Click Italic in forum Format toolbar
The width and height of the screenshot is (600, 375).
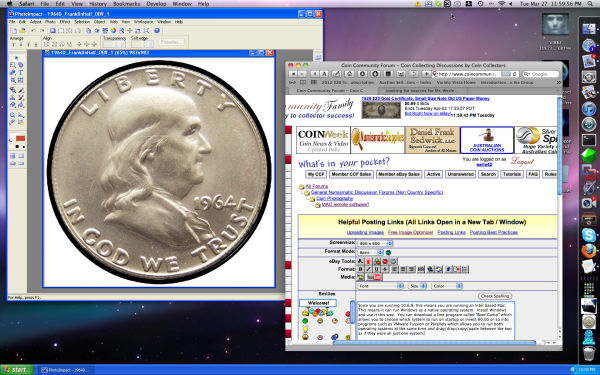tap(368, 269)
